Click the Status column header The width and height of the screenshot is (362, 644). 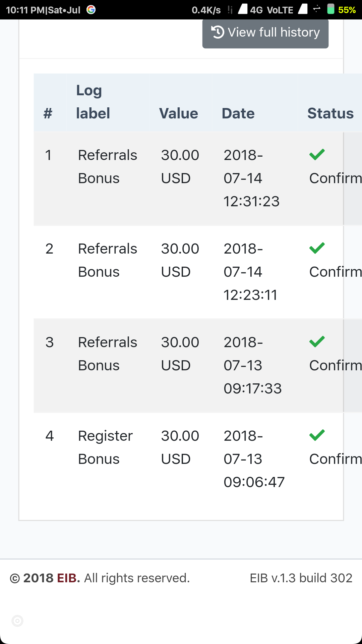click(x=330, y=113)
